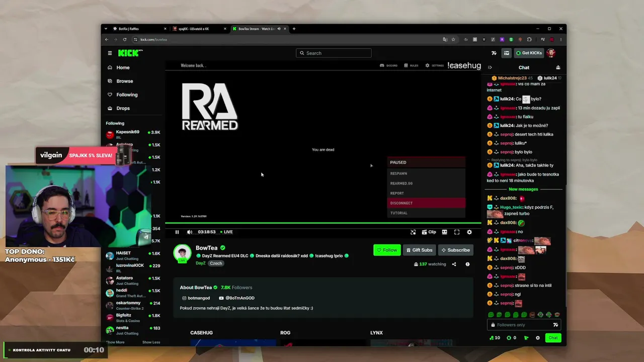
Task: Click the channel points icon showing 10
Action: 495,338
